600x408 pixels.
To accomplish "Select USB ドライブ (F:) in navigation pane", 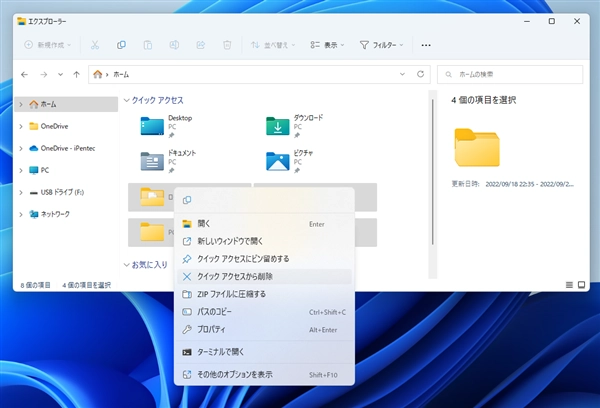I will 66,192.
